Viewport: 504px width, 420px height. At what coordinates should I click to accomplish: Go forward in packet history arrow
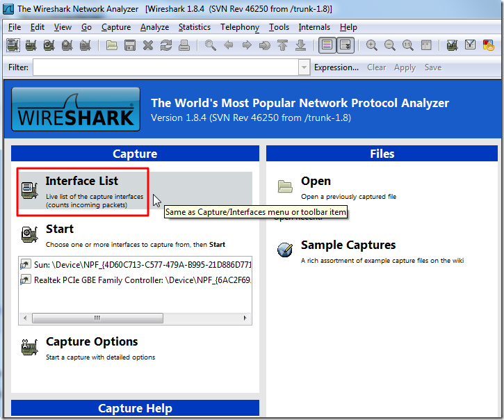247,45
